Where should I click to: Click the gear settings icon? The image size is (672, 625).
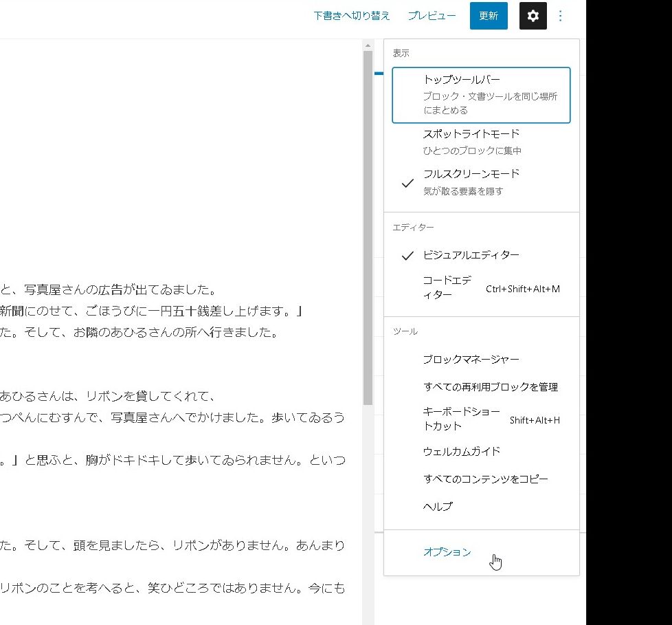pyautogui.click(x=533, y=16)
